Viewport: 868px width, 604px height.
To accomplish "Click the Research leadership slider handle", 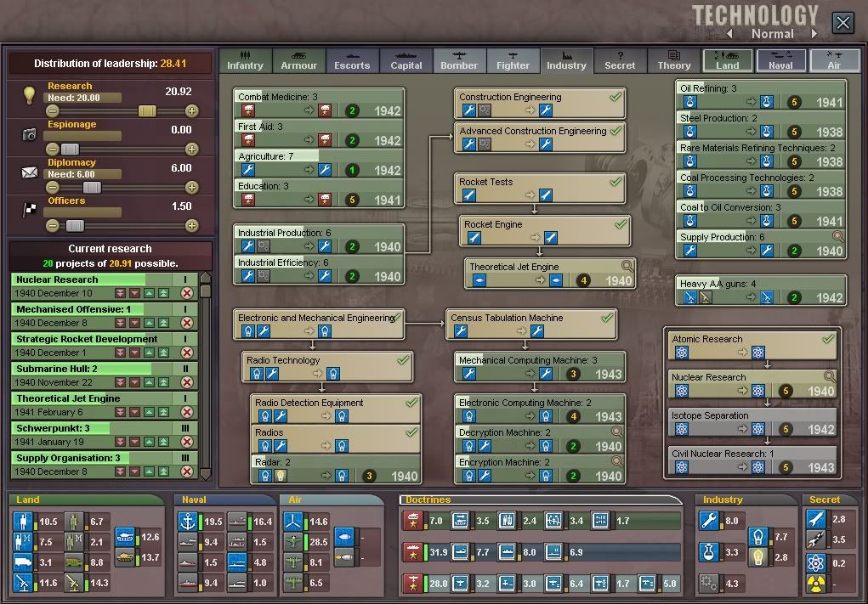I will point(147,111).
